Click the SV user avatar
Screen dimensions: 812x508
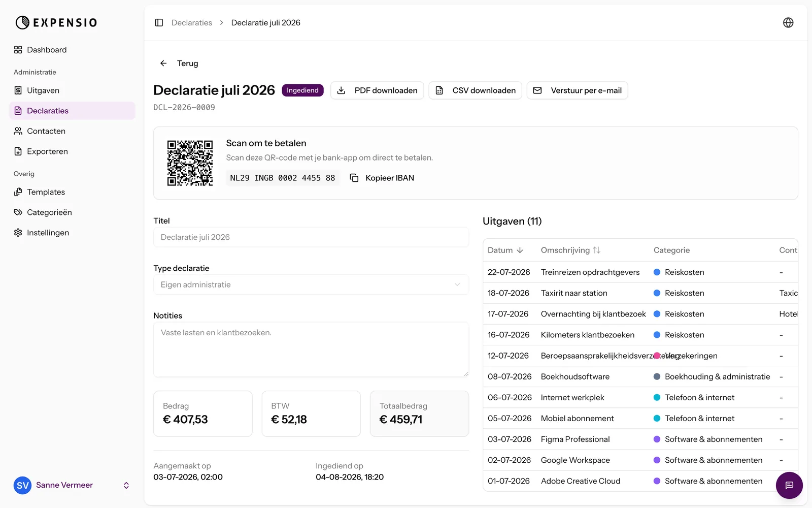[22, 485]
